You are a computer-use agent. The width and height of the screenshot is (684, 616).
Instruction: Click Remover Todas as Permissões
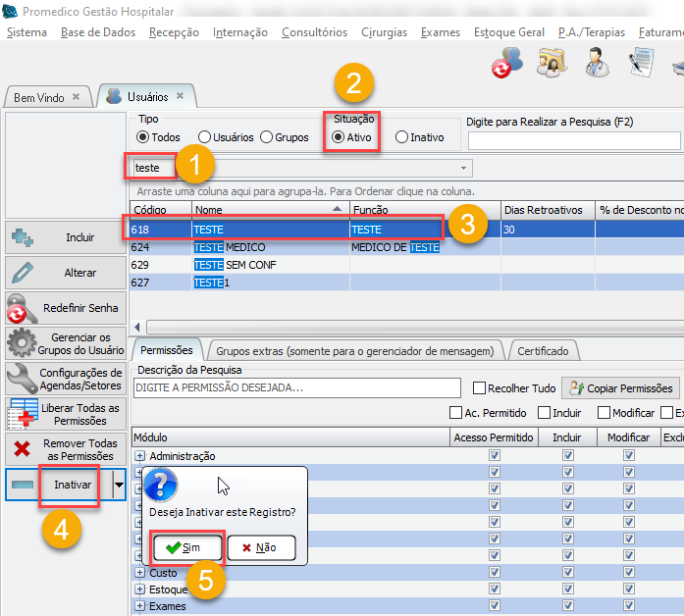(66, 449)
